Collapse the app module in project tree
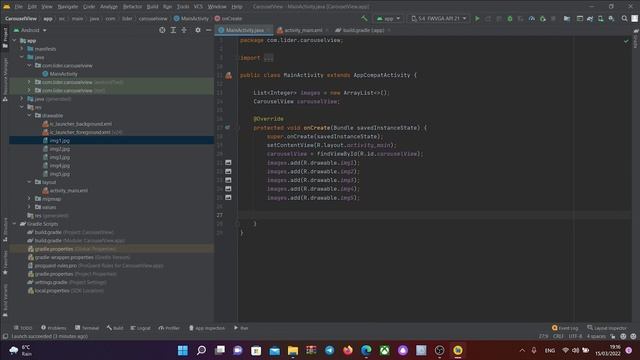The image size is (640, 360). point(15,40)
